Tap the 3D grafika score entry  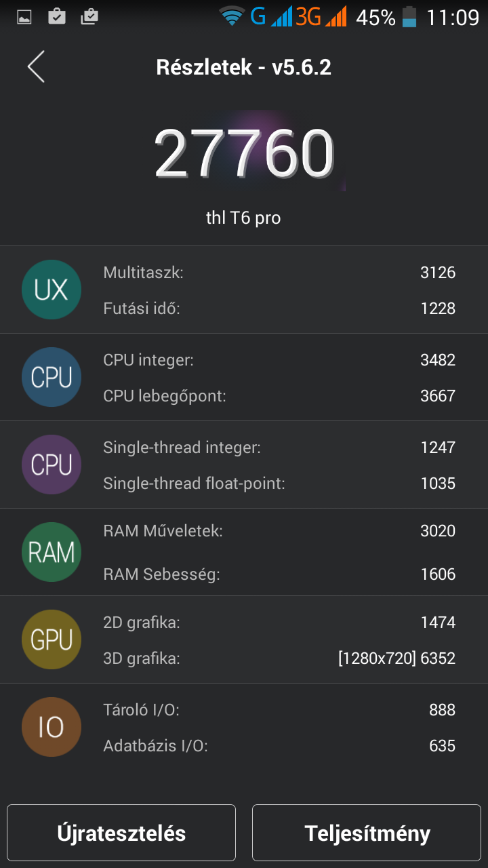271,657
